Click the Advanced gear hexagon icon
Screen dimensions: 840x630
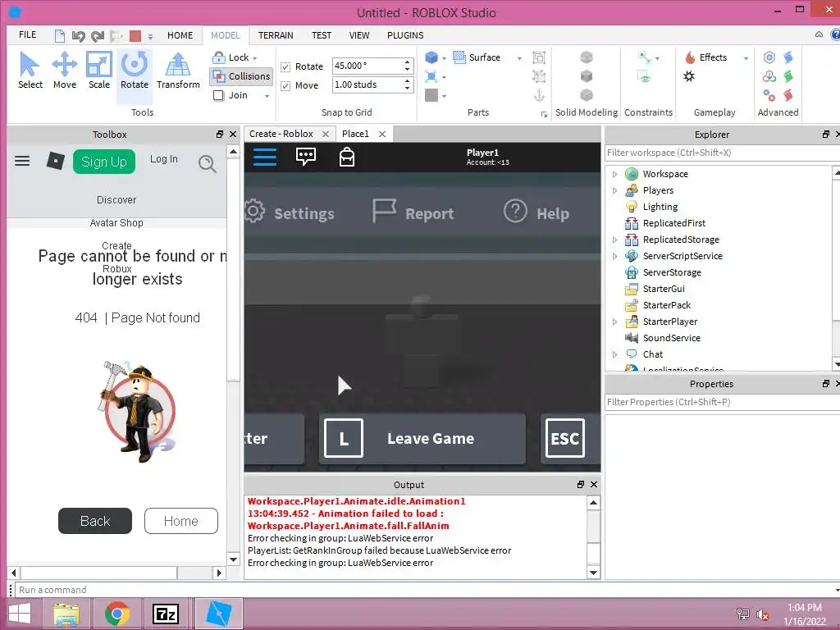(769, 57)
